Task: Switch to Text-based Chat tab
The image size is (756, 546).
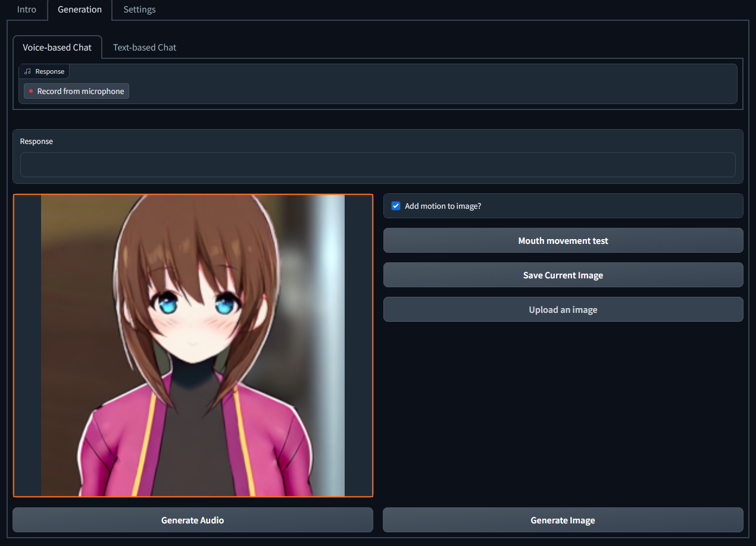Action: coord(145,48)
